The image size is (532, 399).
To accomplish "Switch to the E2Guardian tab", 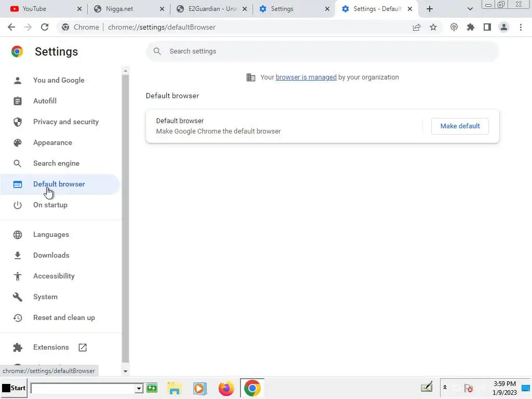I will click(x=211, y=9).
